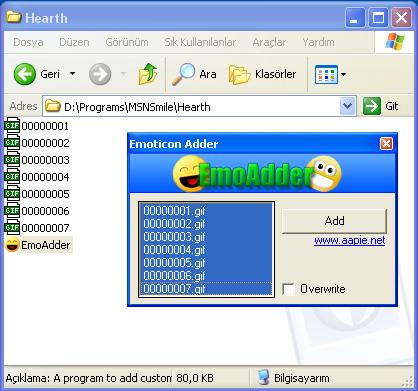Maximize the Hearth window
This screenshot has height=391, width=418.
point(378,18)
